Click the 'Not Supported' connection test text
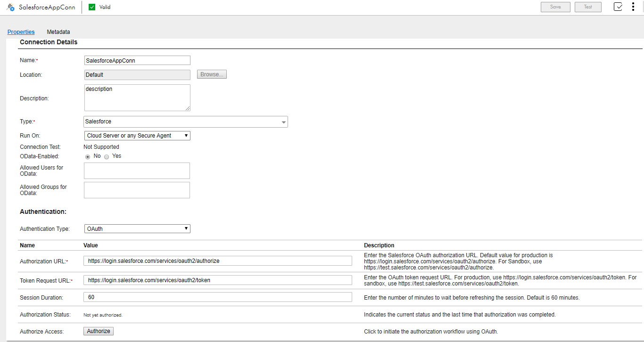644x342 pixels. [101, 147]
